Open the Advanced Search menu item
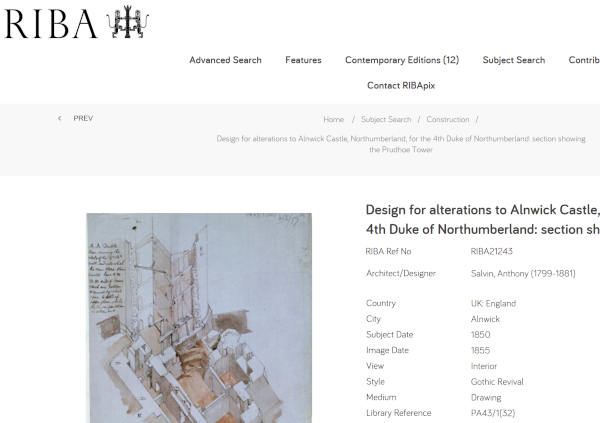This screenshot has height=423, width=600. coord(225,60)
